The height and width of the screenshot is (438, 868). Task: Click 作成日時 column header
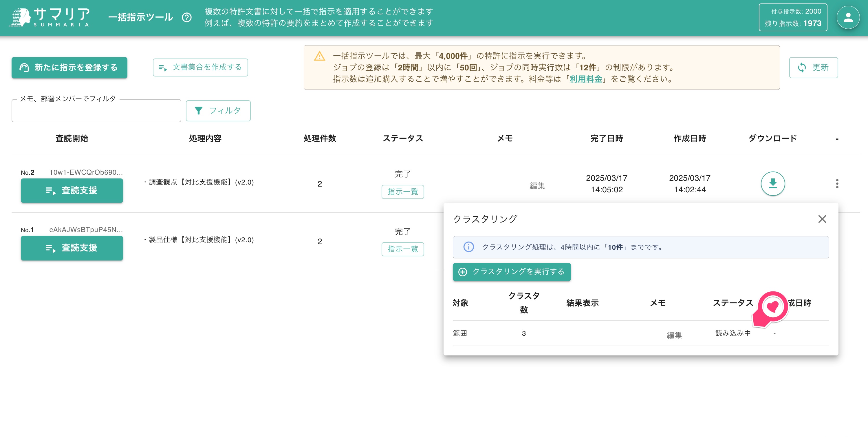click(x=690, y=138)
